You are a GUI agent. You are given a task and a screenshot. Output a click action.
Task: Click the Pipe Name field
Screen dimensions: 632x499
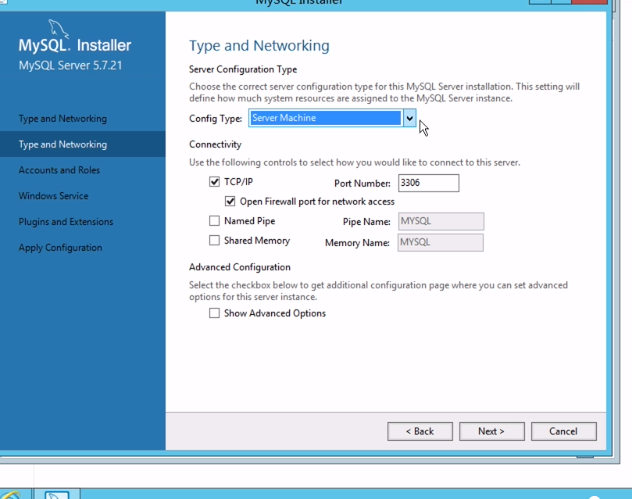441,221
